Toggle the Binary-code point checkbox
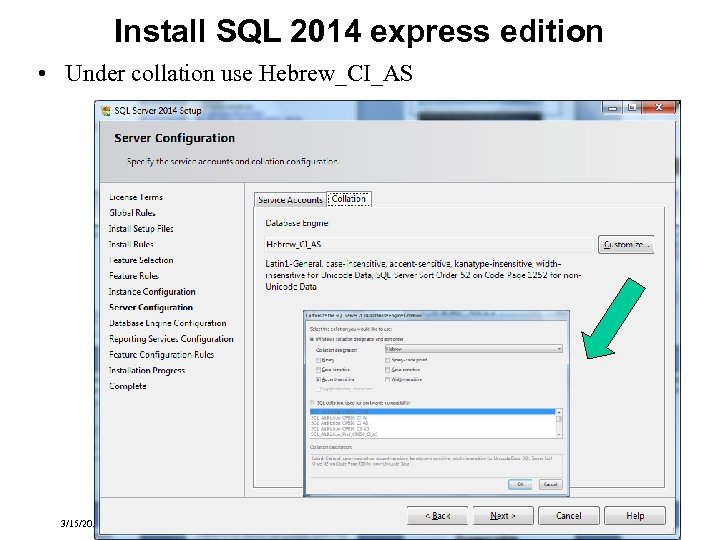 [x=388, y=360]
